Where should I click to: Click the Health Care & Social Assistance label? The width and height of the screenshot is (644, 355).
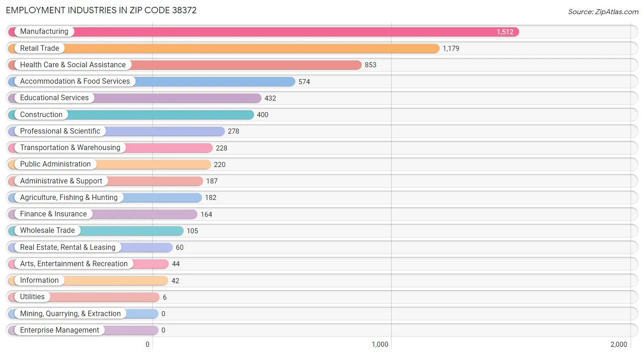pyautogui.click(x=73, y=65)
